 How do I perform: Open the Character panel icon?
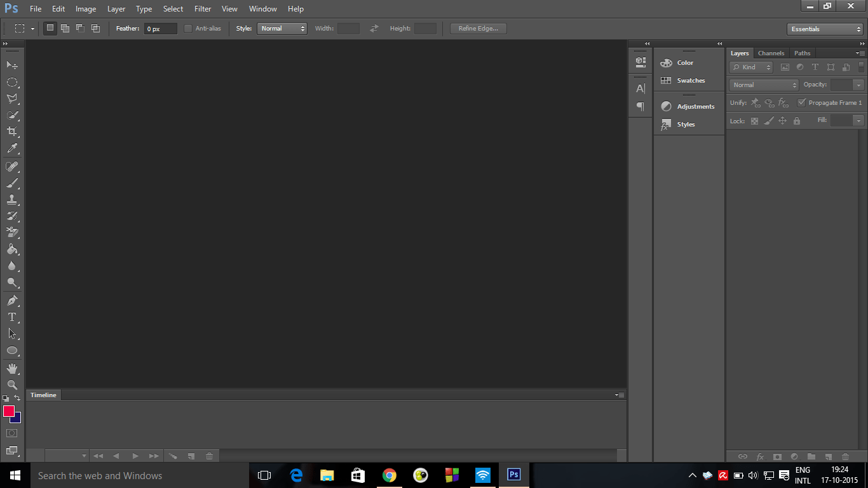click(641, 88)
